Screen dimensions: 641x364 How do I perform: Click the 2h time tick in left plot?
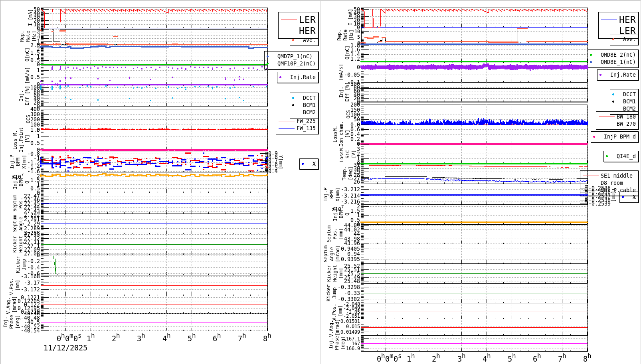(x=116, y=338)
